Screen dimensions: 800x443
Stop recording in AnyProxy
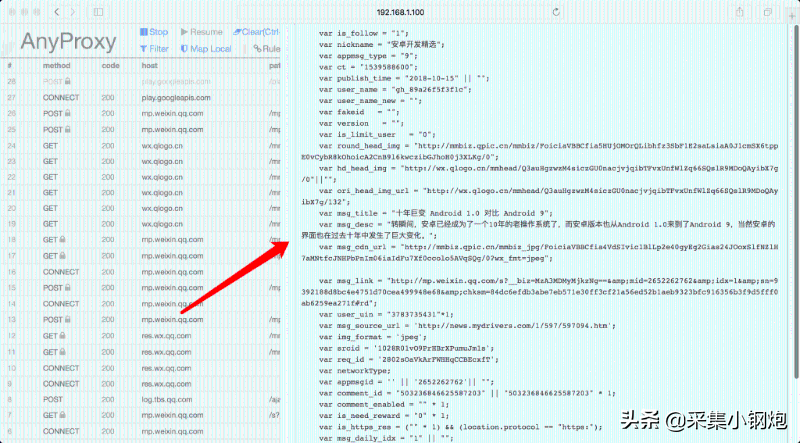[154, 32]
